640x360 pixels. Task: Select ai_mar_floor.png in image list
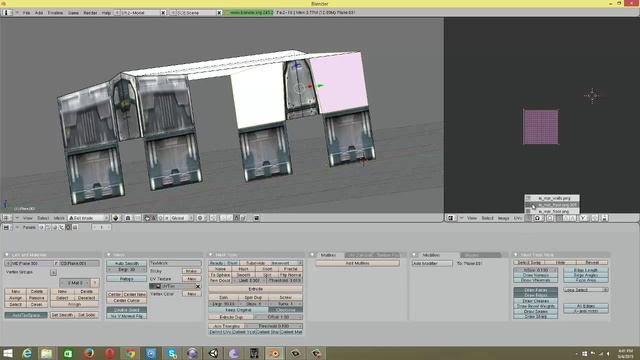click(553, 211)
